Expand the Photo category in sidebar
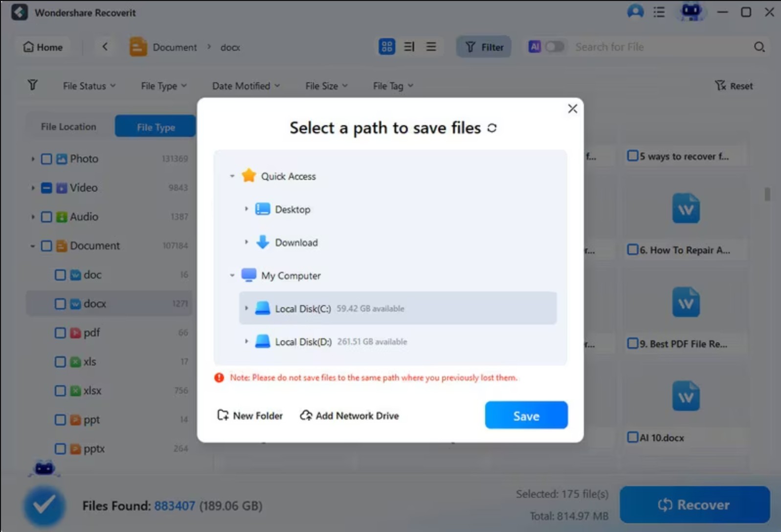 pyautogui.click(x=33, y=159)
